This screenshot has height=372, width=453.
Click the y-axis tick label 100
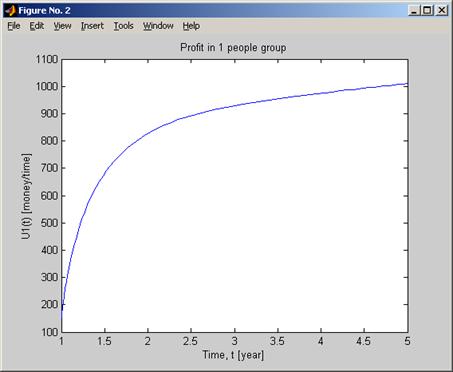[49, 332]
